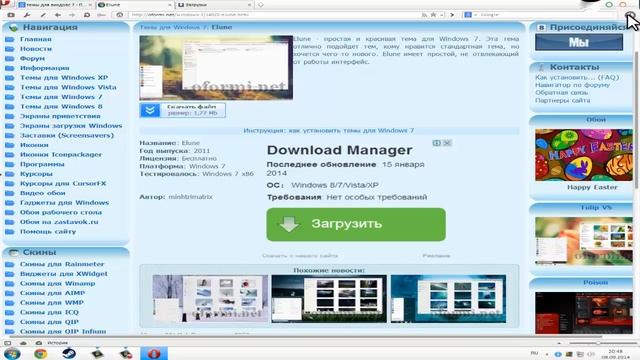Click folder icon next to Курсоры

[9, 174]
